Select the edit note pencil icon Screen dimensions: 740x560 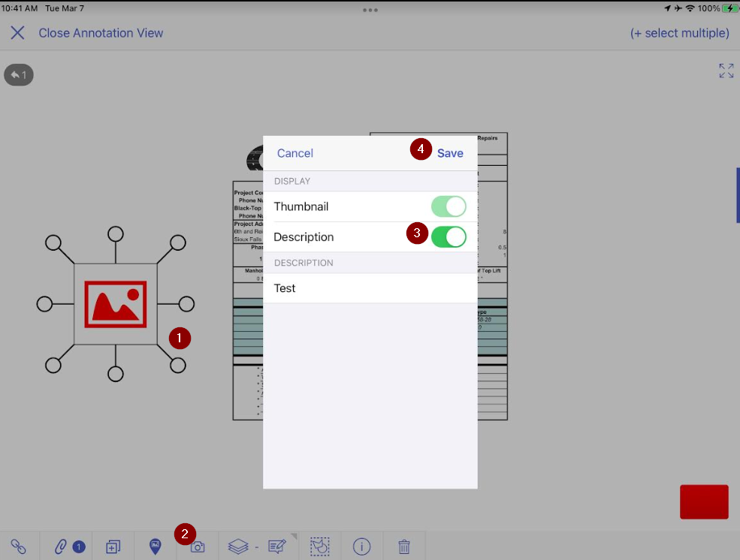click(277, 546)
